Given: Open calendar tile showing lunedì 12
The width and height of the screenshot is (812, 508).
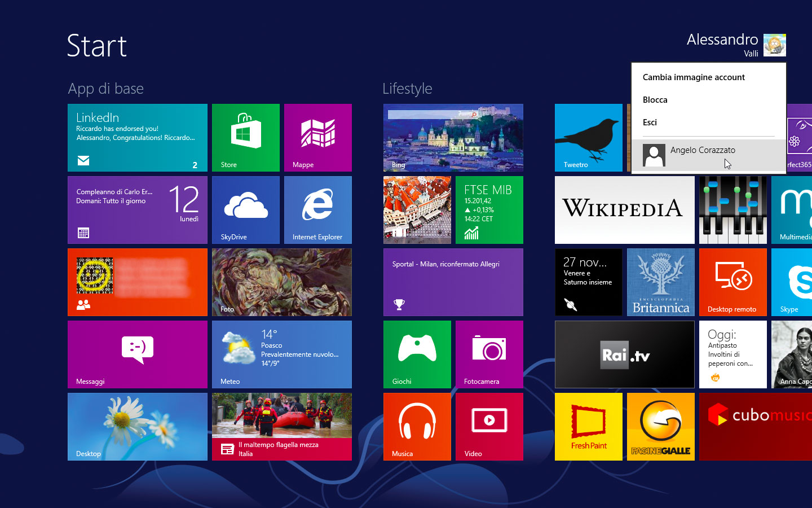Looking at the screenshot, I should pyautogui.click(x=138, y=210).
